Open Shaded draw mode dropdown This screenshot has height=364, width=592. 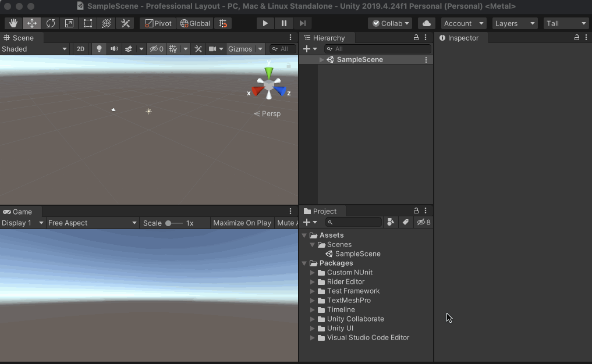pos(34,49)
